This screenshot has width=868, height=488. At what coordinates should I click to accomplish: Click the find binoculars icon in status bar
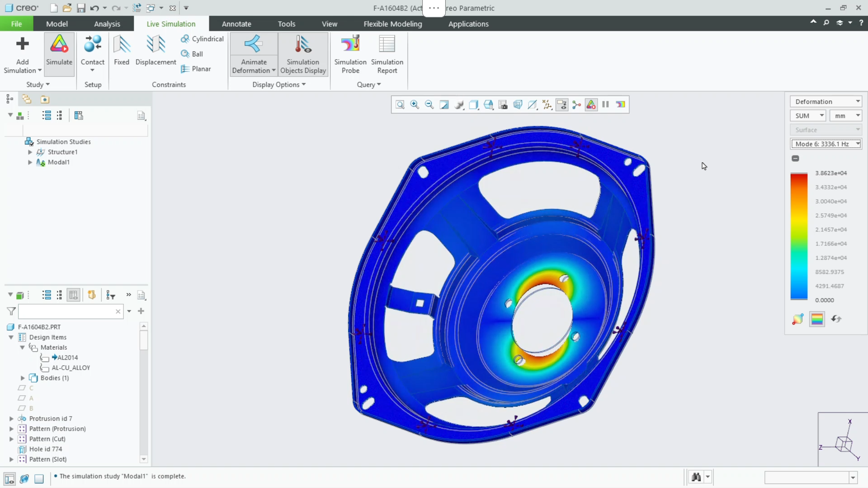[x=696, y=477]
